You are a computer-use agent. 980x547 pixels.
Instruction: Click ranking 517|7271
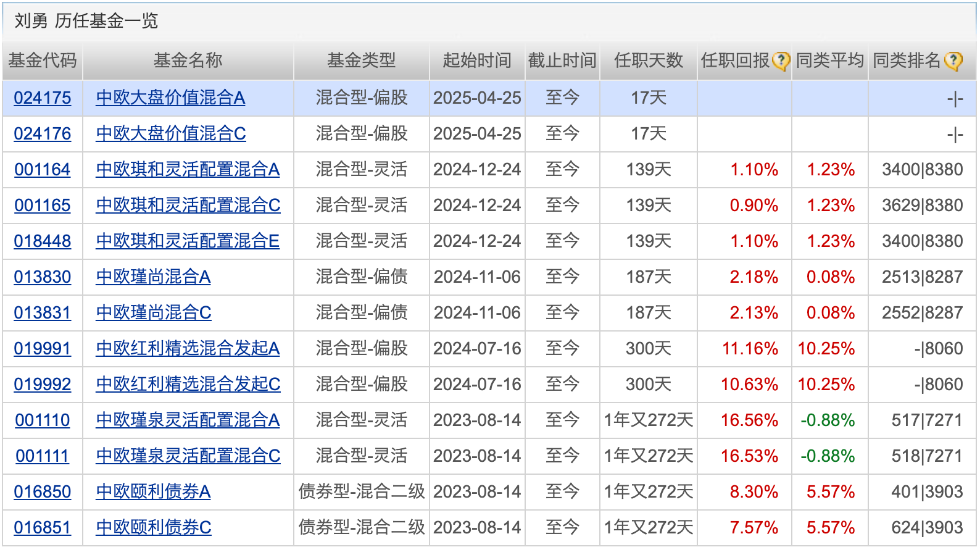pyautogui.click(x=927, y=420)
